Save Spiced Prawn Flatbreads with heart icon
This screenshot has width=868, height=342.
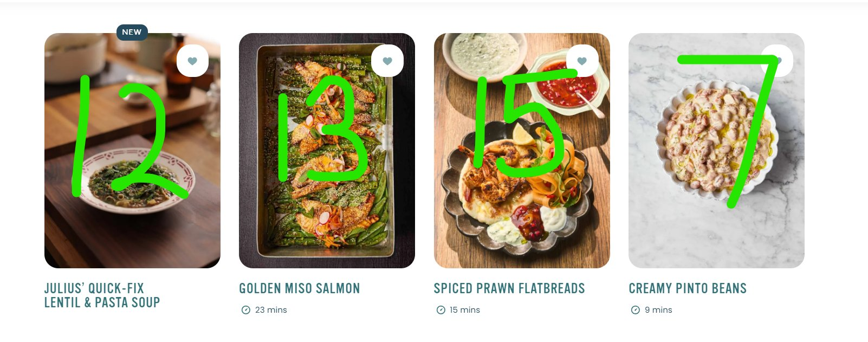tap(582, 61)
